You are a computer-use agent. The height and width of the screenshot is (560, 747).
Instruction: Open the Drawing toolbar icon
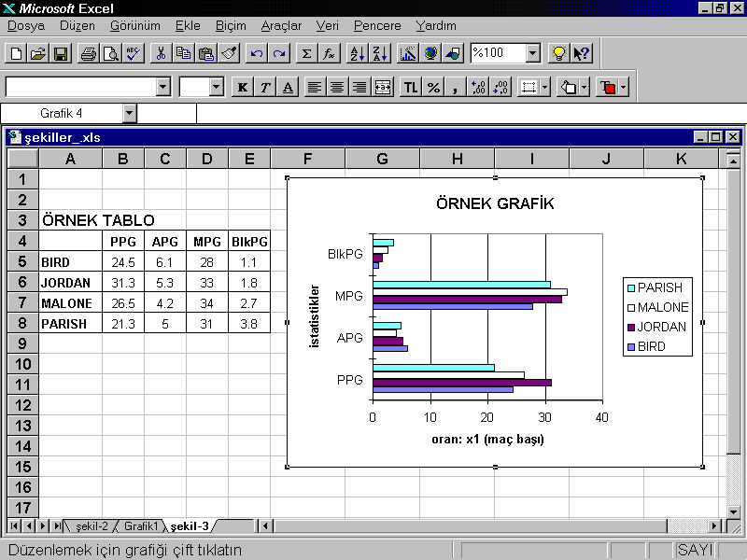[453, 53]
